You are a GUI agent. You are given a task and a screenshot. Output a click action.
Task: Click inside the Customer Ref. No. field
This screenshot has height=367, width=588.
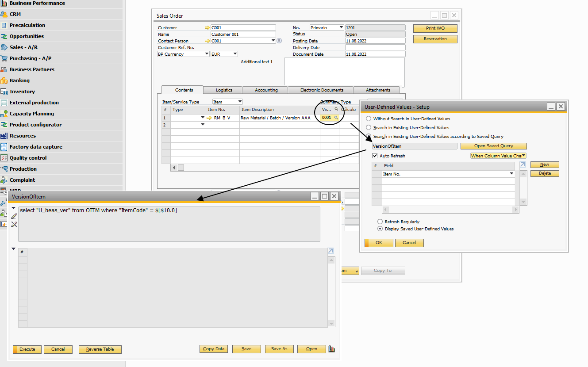(243, 47)
